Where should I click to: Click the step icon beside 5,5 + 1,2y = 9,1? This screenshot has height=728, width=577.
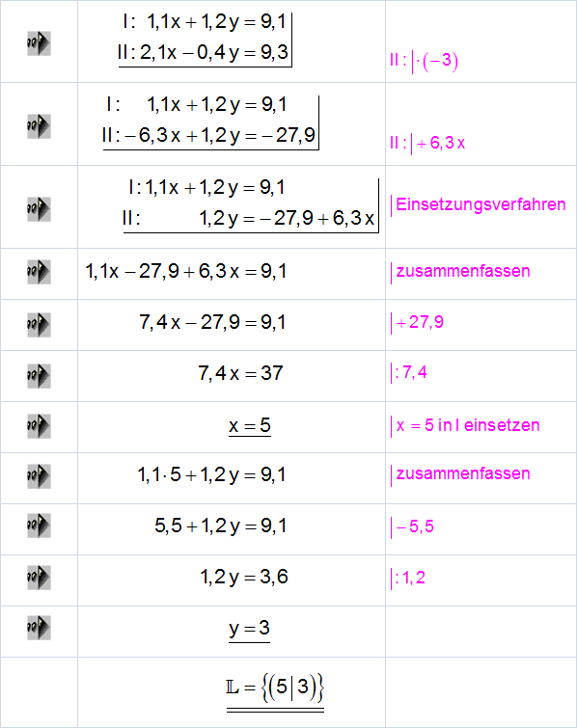(x=39, y=526)
